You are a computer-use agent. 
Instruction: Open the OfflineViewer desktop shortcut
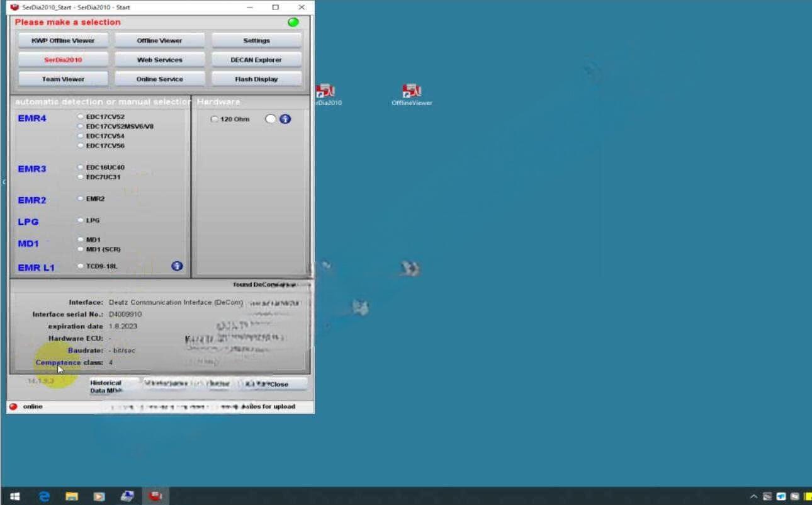click(x=412, y=94)
